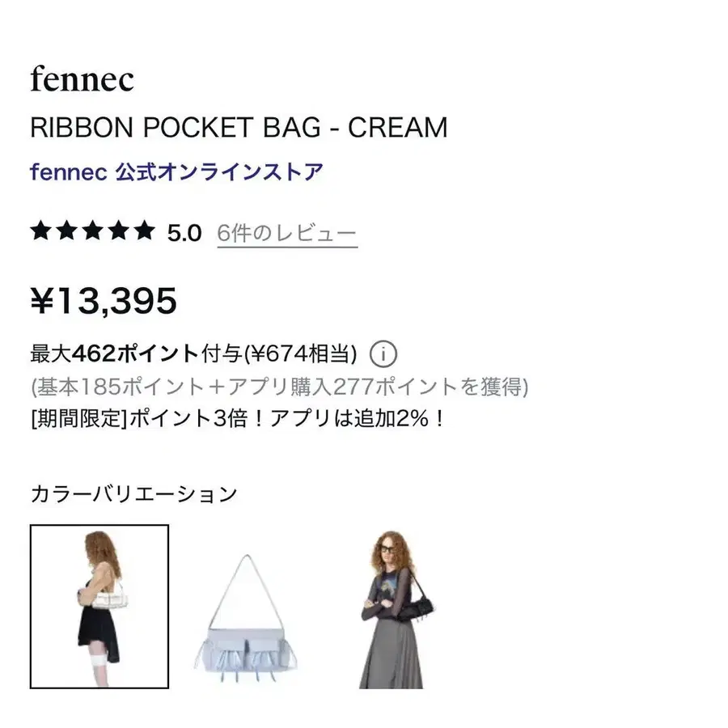Click the ¥674相当 value text
Viewport: 728px width, 728px height.
pos(301,353)
